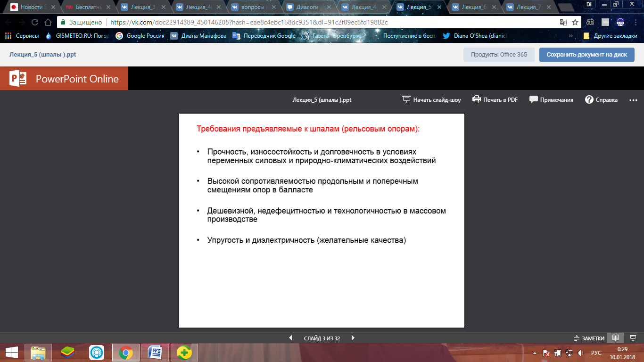Click the Chrome icon on taskbar
The width and height of the screenshot is (644, 362).
126,352
